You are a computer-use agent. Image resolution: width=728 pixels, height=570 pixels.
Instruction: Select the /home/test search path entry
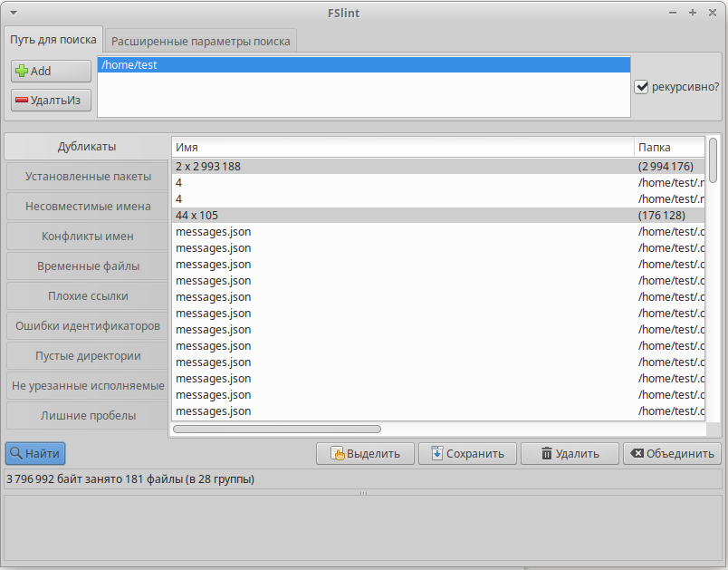(x=362, y=65)
